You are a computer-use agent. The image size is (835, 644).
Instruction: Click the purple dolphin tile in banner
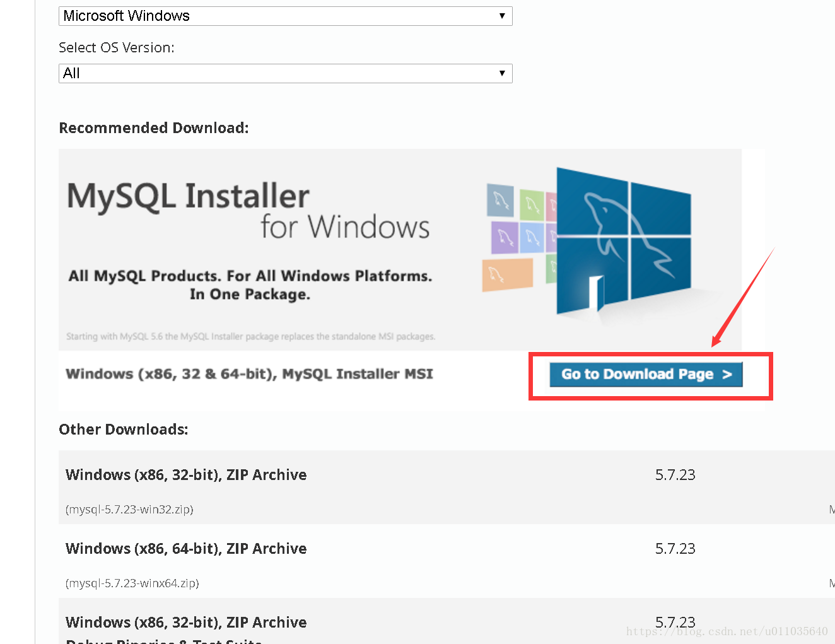[x=505, y=237]
